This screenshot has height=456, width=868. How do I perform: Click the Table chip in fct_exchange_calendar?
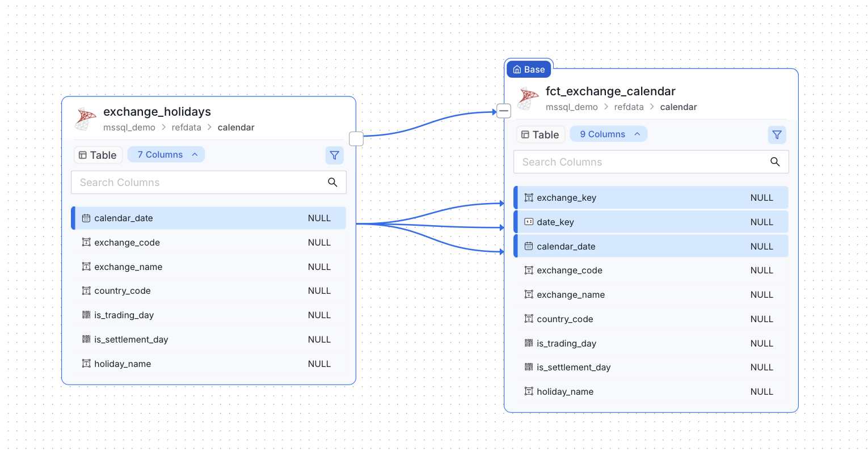tap(541, 134)
